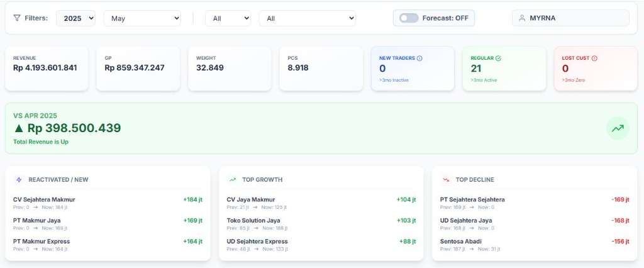Viewport: 644px width, 268px height.
Task: Click the Top Growth chart icon
Action: point(233,179)
